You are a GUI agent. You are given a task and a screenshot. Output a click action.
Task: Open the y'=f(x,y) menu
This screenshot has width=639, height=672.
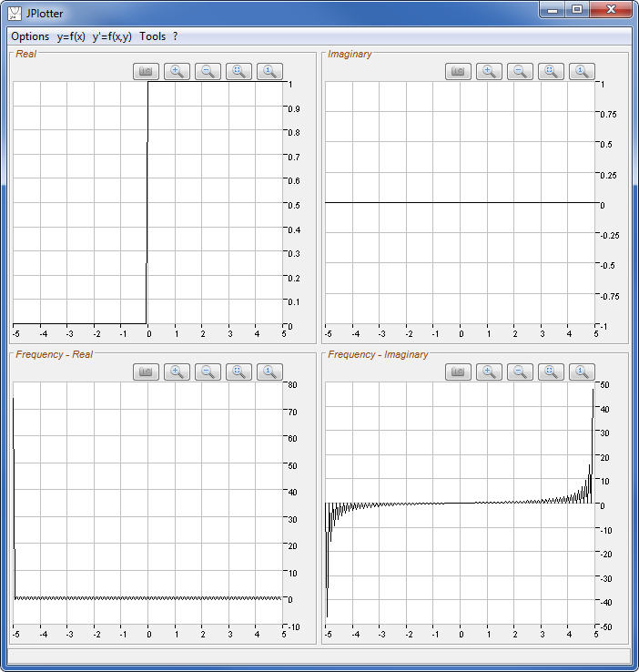[x=112, y=36]
